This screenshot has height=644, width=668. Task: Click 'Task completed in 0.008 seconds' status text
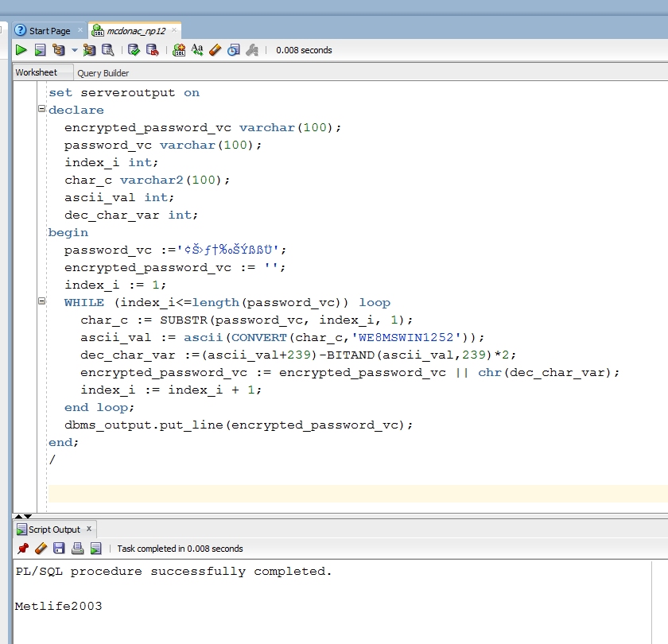pos(180,549)
